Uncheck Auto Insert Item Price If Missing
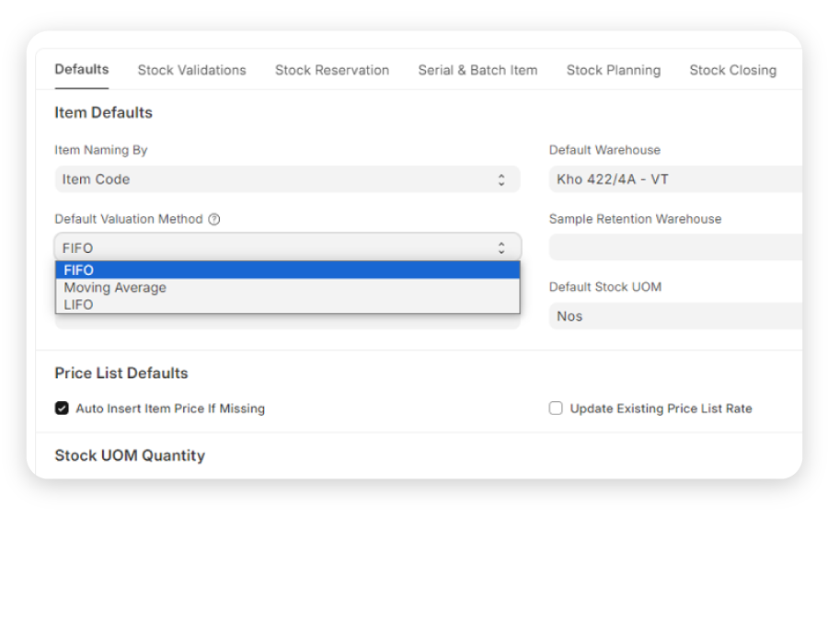The width and height of the screenshot is (828, 644). [x=62, y=408]
